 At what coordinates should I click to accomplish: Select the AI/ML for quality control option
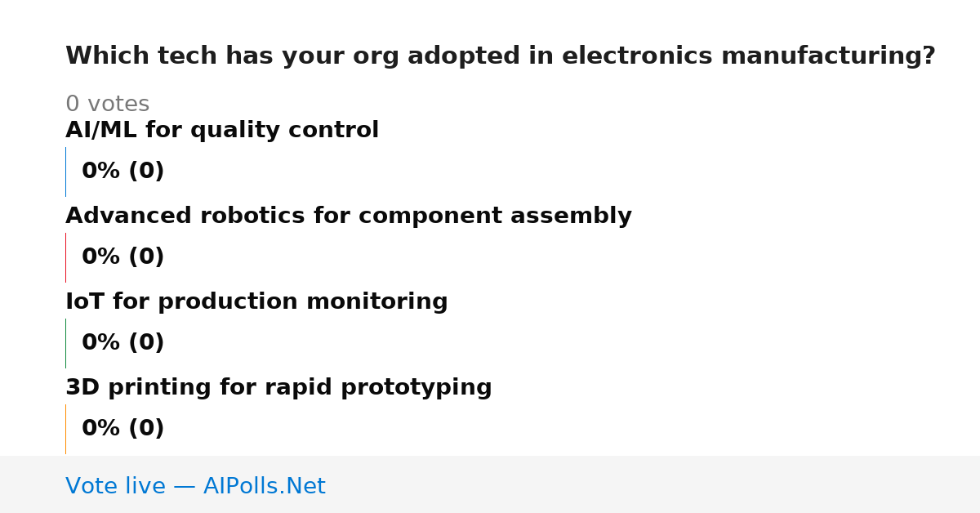pos(222,131)
